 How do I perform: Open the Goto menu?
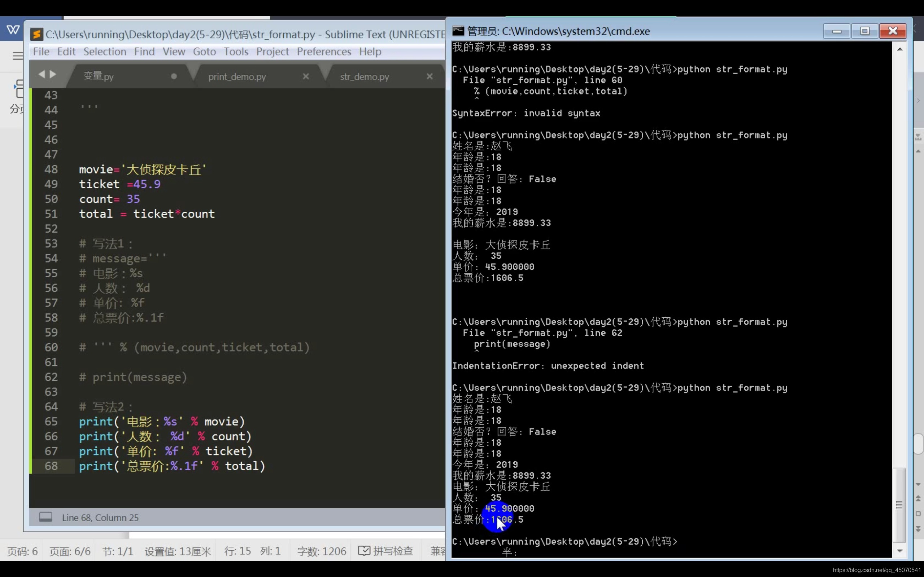[x=204, y=52]
